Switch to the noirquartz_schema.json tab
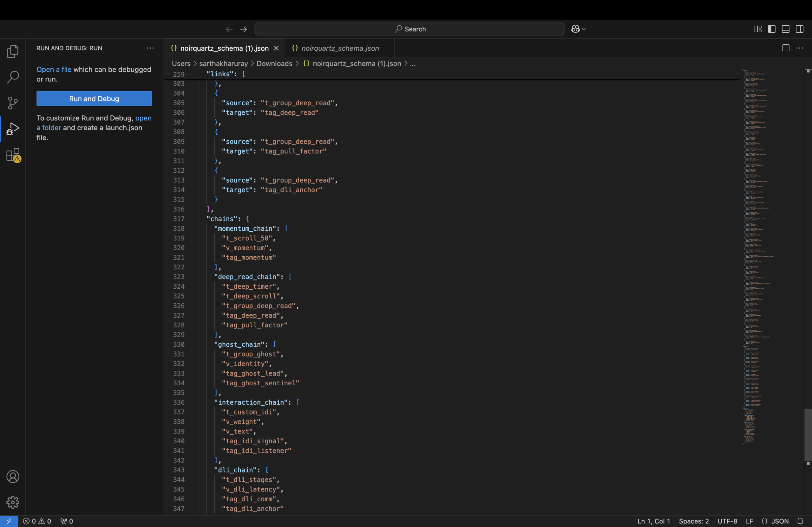This screenshot has width=812, height=527. (340, 48)
